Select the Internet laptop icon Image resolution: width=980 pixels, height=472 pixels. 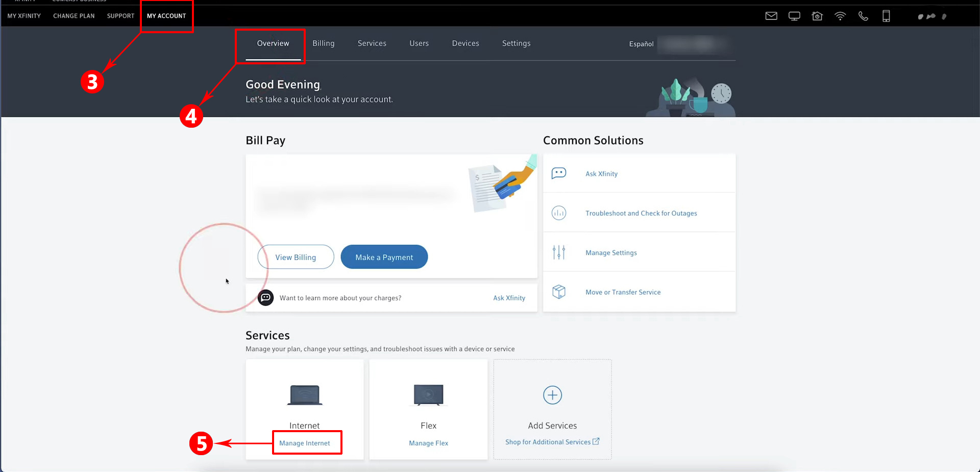(305, 395)
